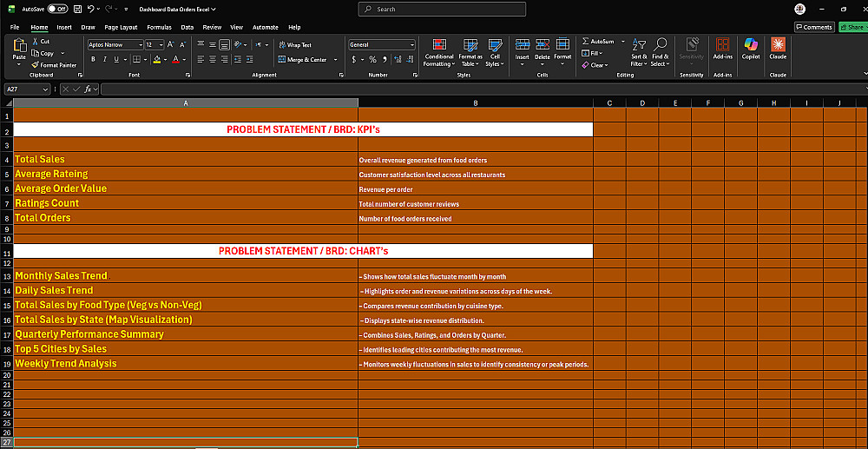Activate the Format Painter brush

tap(36, 65)
